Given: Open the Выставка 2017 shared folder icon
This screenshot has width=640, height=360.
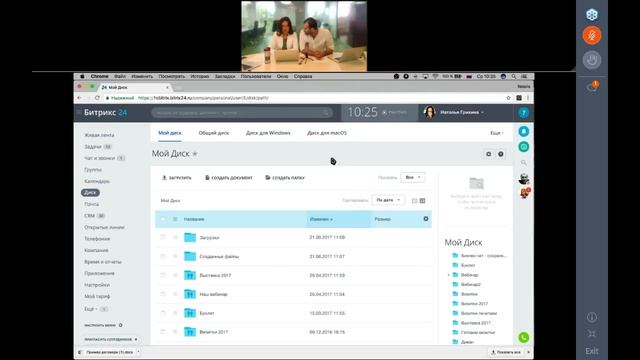Looking at the screenshot, I should 190,275.
